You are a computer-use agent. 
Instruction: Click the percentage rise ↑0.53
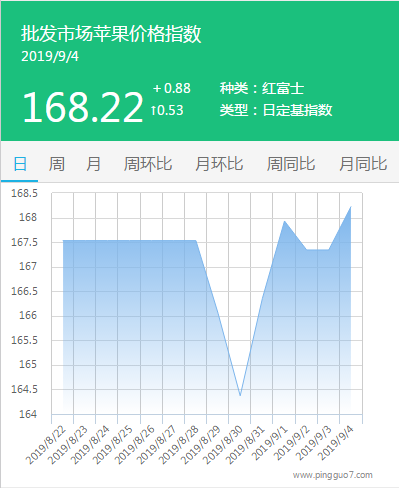pos(167,110)
